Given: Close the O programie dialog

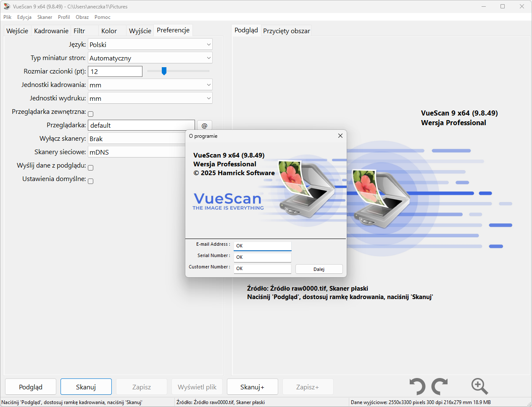Looking at the screenshot, I should (340, 136).
